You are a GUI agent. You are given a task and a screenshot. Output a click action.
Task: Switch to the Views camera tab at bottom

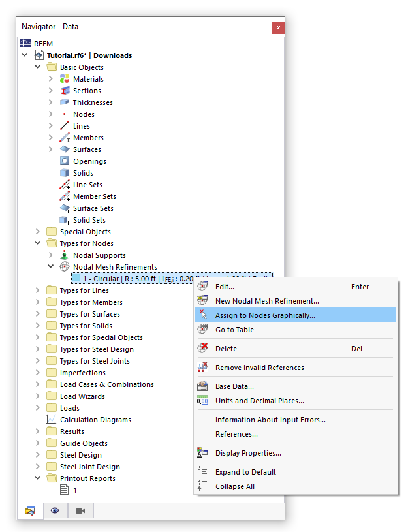[x=80, y=510]
